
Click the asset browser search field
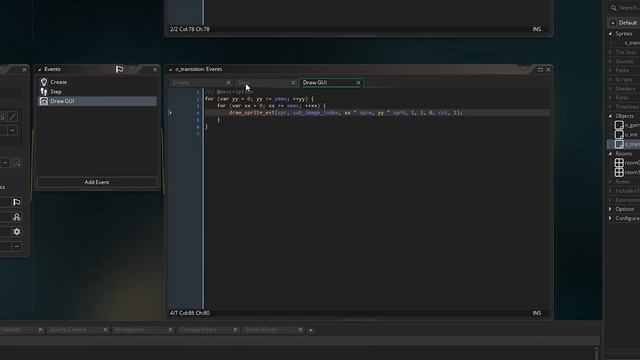[x=629, y=8]
